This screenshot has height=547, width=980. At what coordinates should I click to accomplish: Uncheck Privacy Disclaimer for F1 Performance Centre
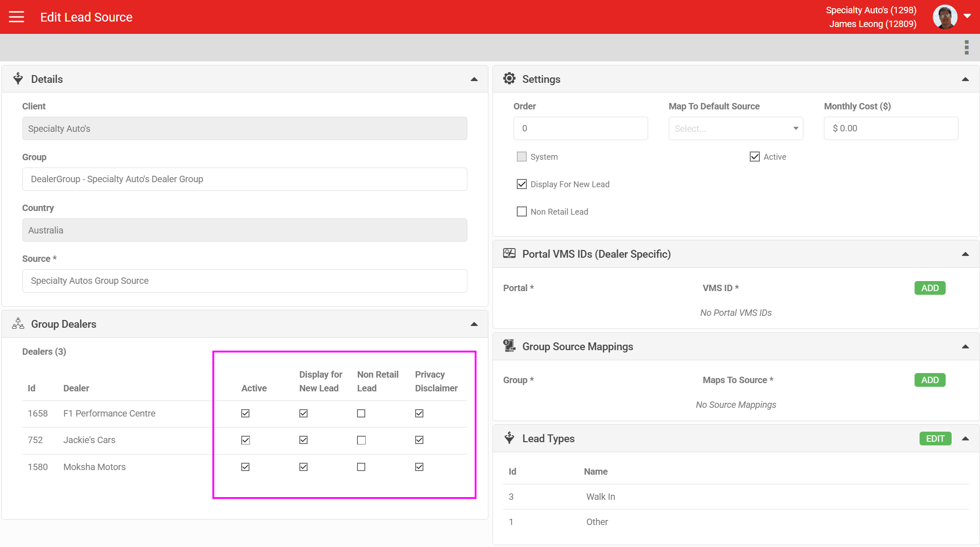pos(419,413)
